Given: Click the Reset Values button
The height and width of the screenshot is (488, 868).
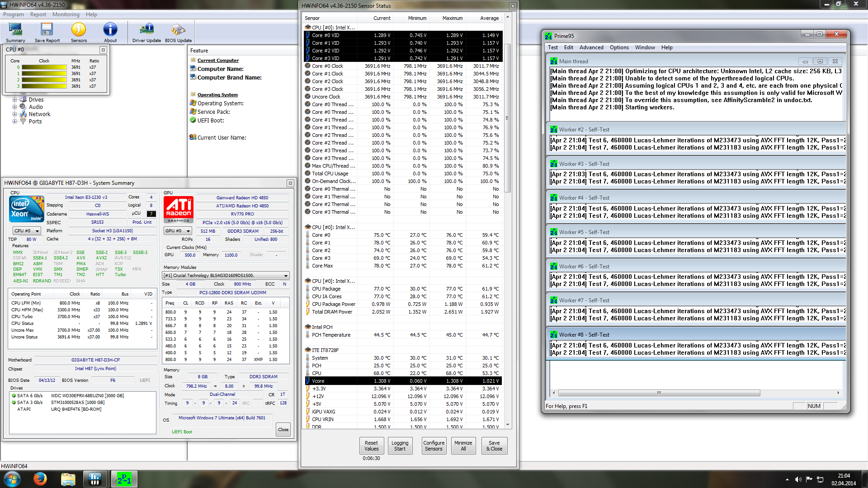Looking at the screenshot, I should (x=371, y=446).
